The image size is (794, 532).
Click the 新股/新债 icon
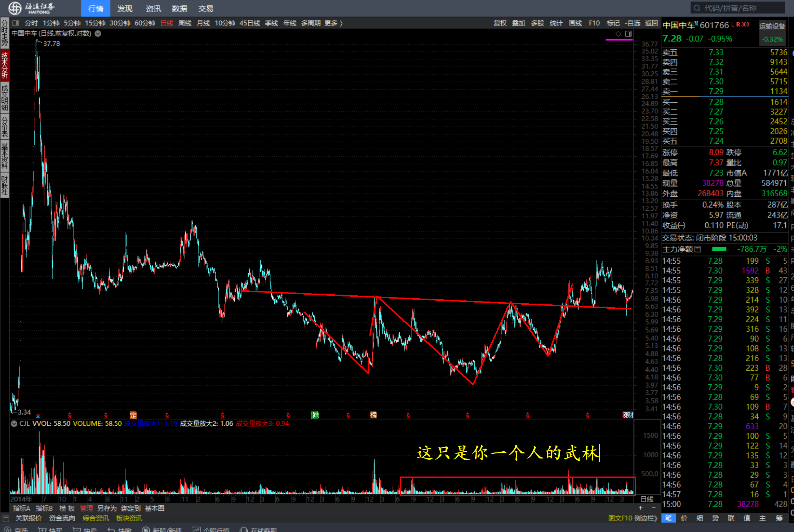146,529
